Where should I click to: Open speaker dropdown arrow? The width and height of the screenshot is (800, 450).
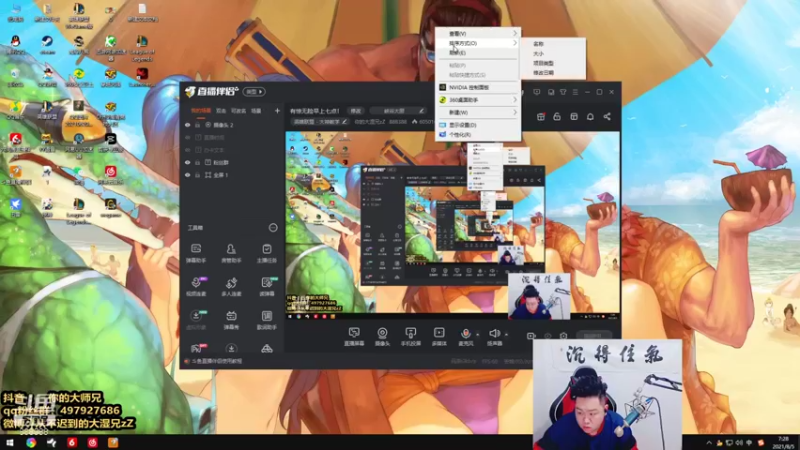point(506,335)
